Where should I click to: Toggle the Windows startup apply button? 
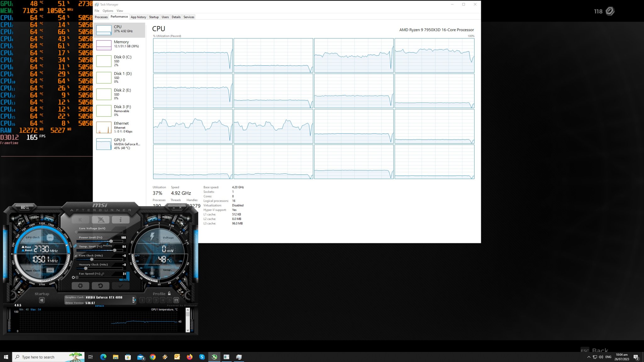[42, 300]
